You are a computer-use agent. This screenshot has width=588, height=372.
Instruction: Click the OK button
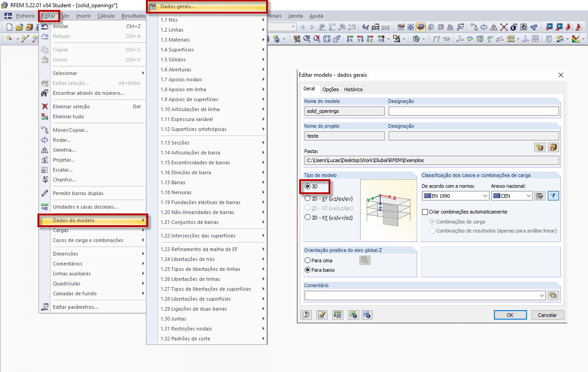coord(510,315)
